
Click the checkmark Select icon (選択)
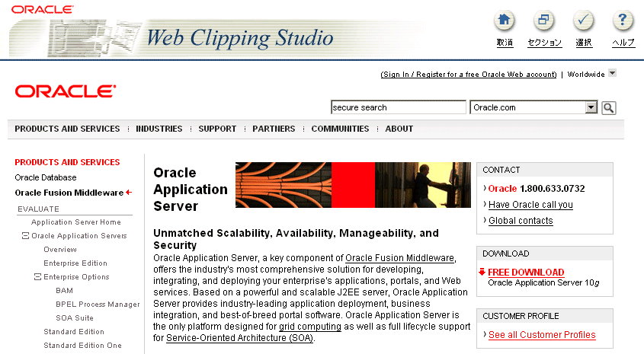583,21
